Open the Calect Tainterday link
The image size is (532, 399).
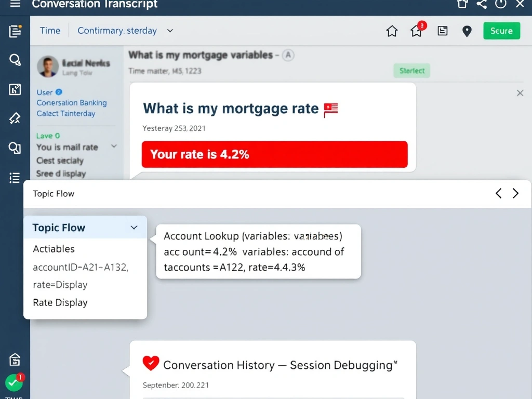66,113
